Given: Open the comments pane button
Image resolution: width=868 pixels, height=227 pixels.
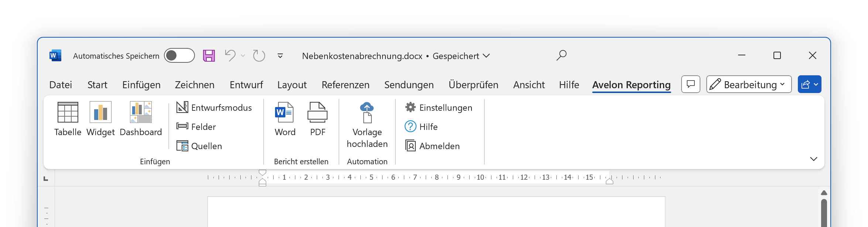Looking at the screenshot, I should click(x=691, y=84).
